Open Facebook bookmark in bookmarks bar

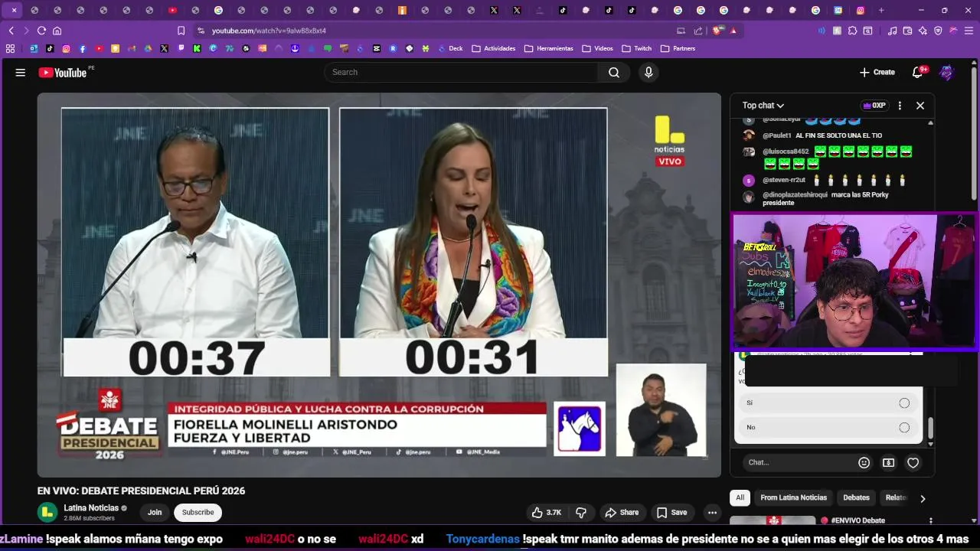click(83, 48)
